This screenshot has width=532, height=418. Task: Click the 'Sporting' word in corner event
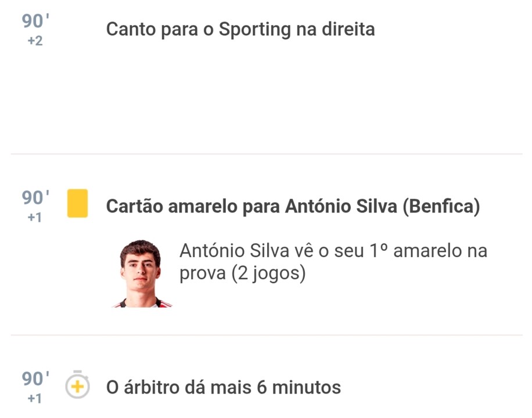(254, 29)
